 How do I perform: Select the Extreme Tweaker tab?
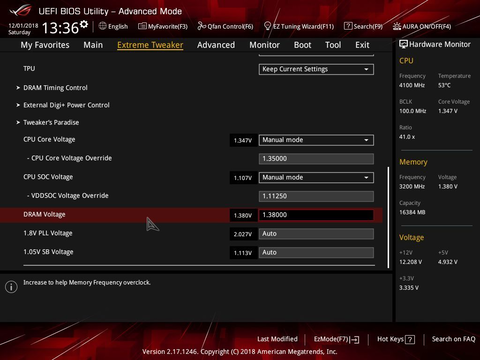point(150,45)
